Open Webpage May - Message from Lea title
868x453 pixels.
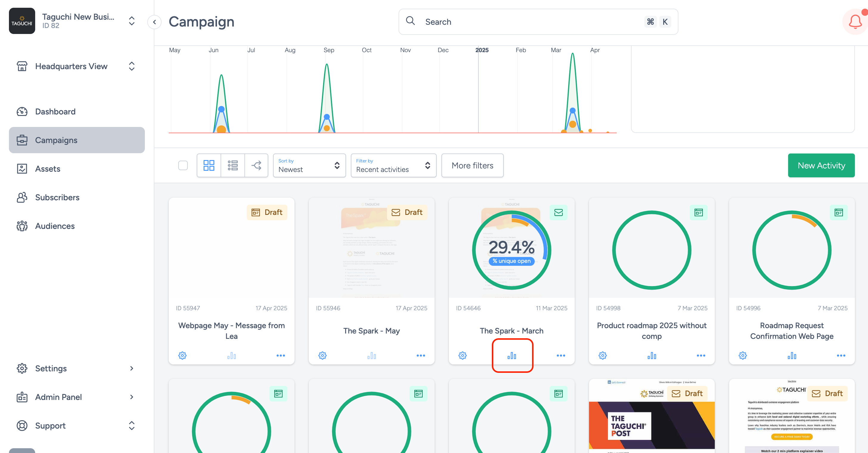click(232, 331)
